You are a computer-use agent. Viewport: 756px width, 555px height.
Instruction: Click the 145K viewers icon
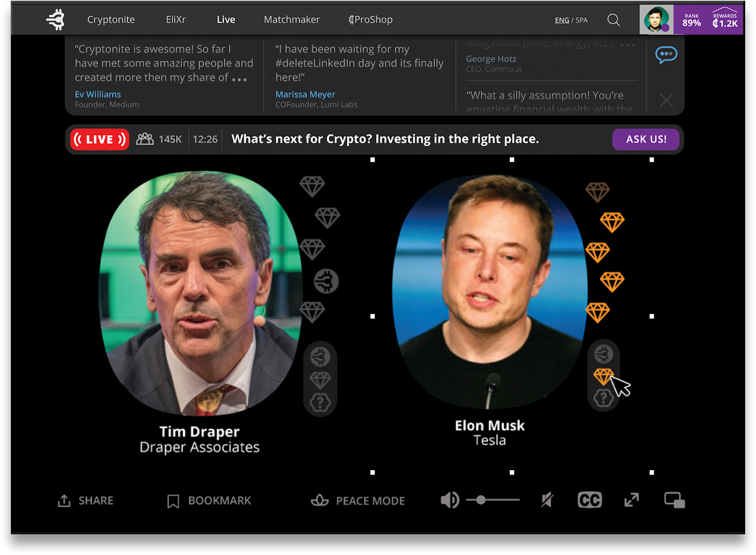click(x=145, y=139)
